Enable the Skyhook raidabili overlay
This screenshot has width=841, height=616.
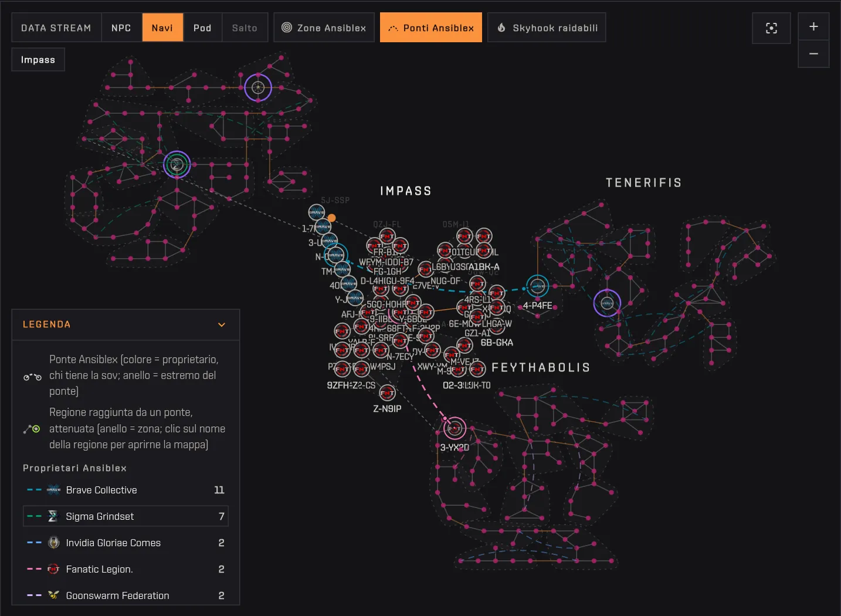pos(547,28)
